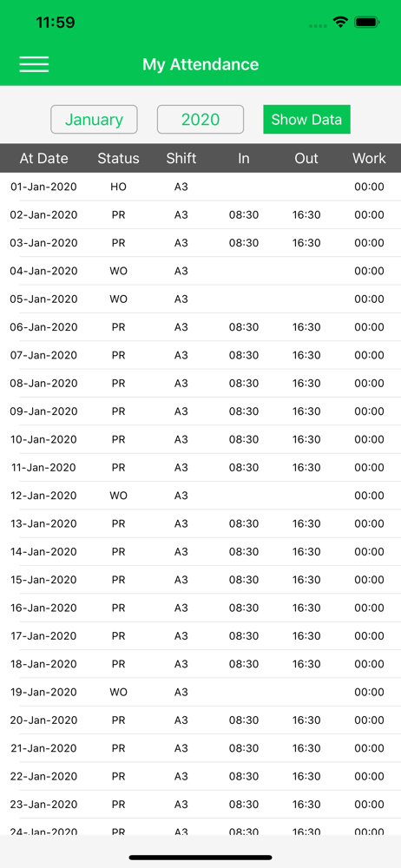Open the 2020 year dropdown
The width and height of the screenshot is (401, 868).
point(200,120)
